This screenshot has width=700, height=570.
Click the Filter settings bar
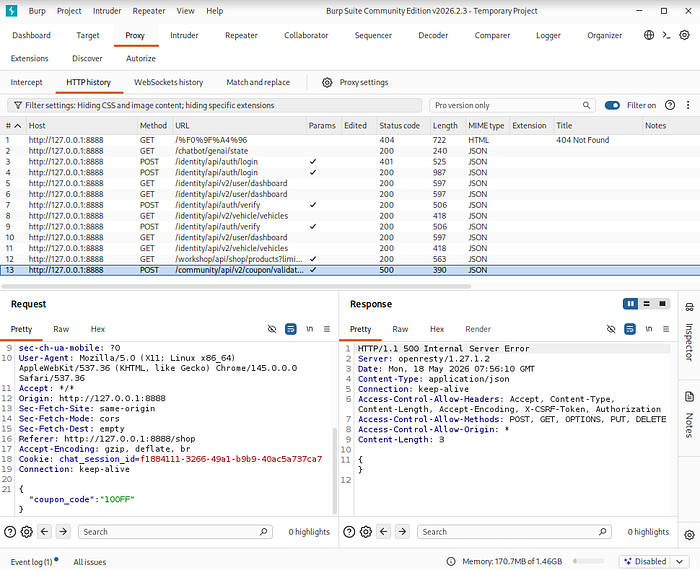(215, 105)
